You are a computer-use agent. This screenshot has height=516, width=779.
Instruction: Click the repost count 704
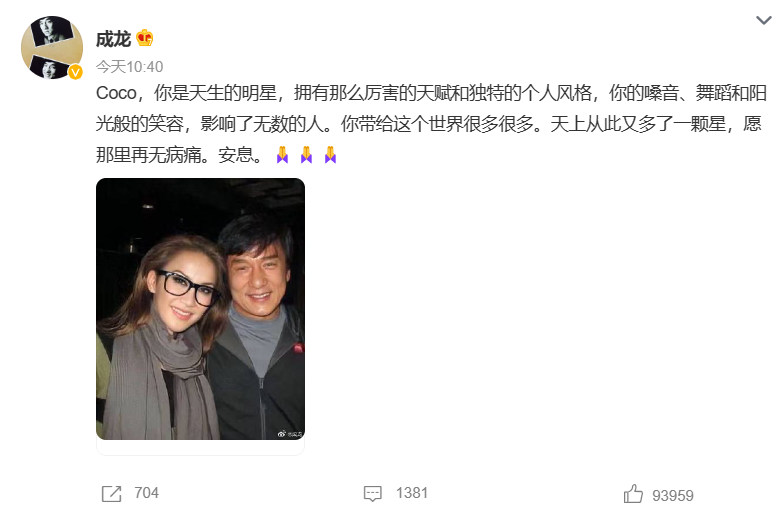[147, 493]
